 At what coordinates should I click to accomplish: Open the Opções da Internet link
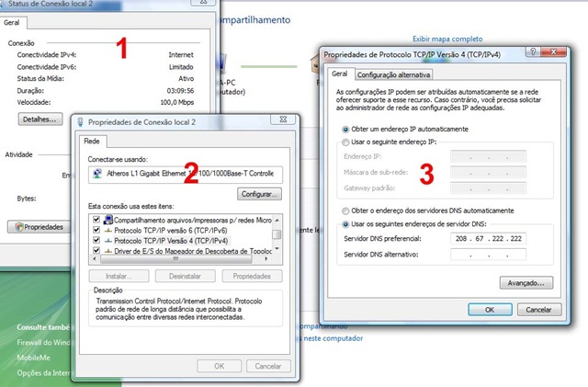click(43, 372)
